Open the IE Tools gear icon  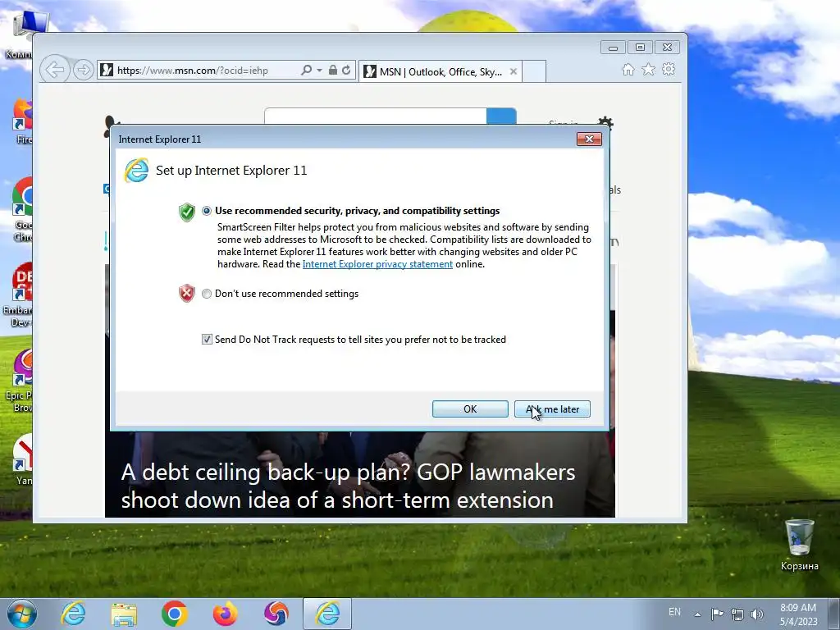pos(668,69)
